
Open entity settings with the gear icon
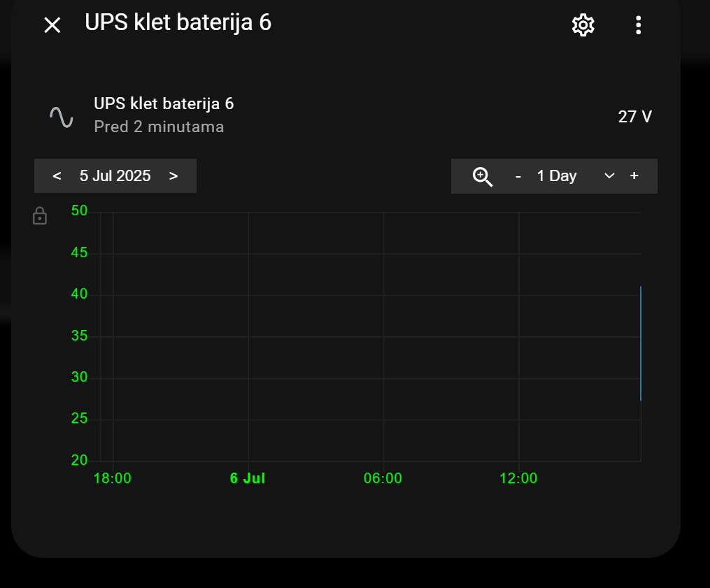pos(583,25)
